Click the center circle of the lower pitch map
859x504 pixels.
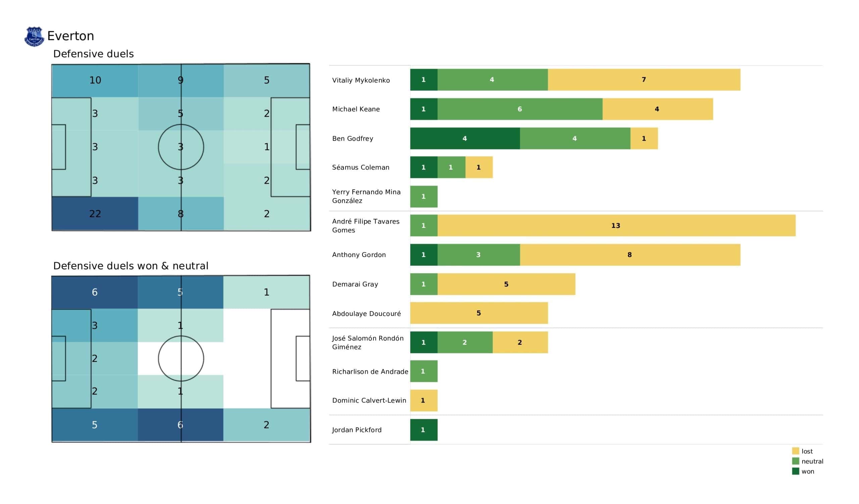[x=181, y=359]
